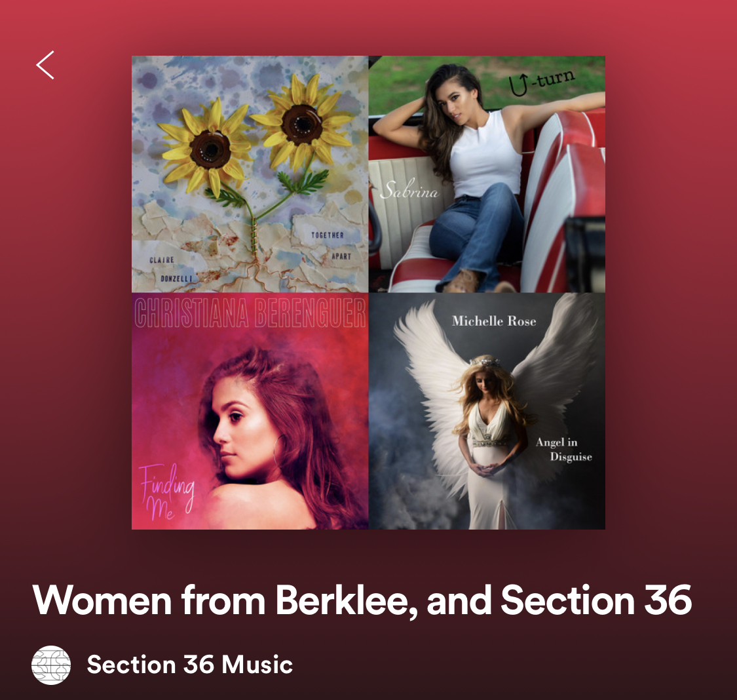Open the Section 36 Music creator link
Viewport: 737px width, 700px height.
click(189, 665)
